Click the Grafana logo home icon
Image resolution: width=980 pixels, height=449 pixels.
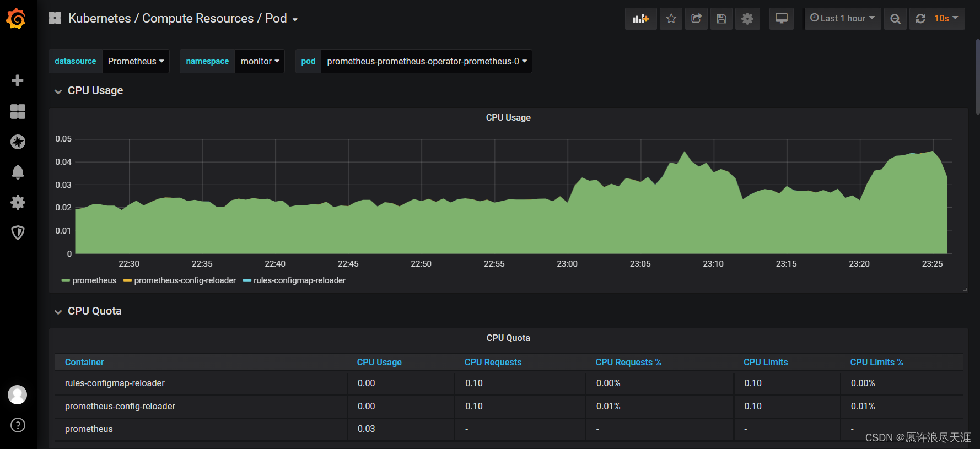(17, 18)
